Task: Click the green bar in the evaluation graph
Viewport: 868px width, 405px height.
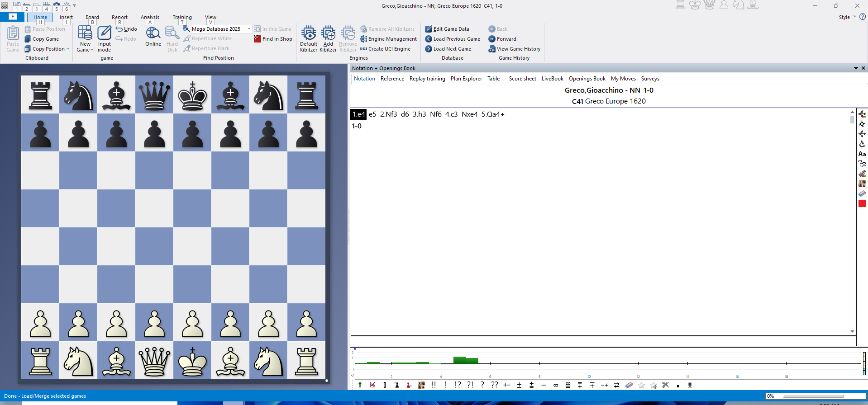Action: coord(466,360)
